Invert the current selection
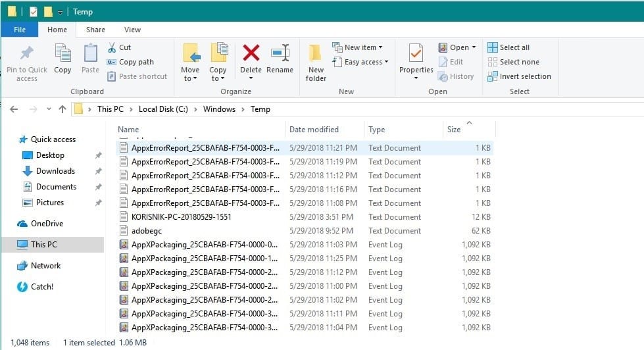Viewport: 644px width, 350px height. click(x=519, y=76)
